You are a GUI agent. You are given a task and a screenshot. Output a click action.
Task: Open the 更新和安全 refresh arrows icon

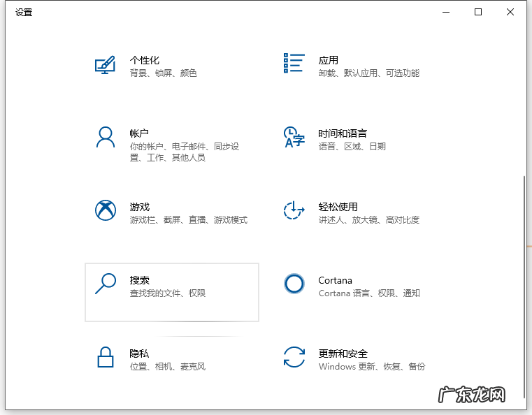pyautogui.click(x=294, y=357)
